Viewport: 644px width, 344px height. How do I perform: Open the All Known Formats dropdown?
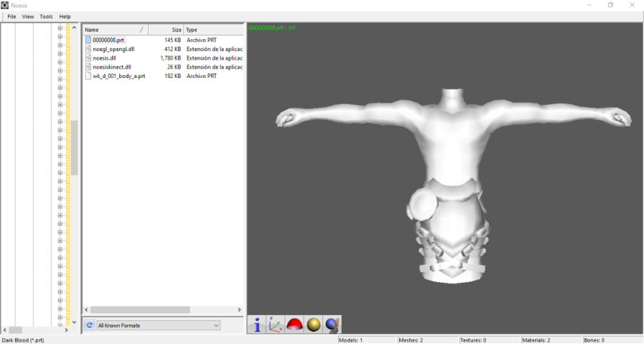[158, 325]
